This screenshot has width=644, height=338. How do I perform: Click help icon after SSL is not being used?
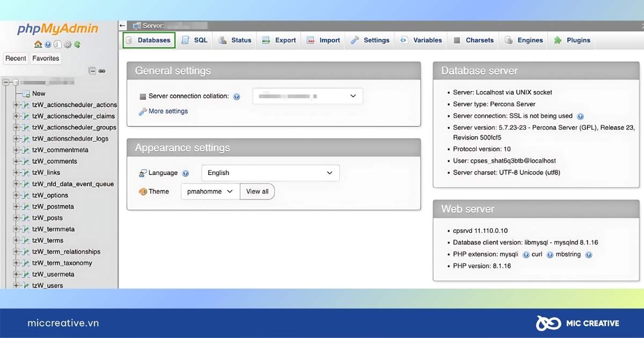[580, 116]
